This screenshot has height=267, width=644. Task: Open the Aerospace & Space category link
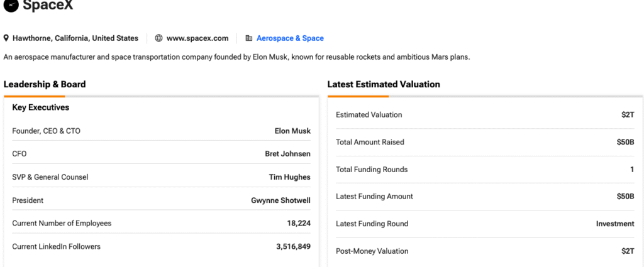click(290, 38)
